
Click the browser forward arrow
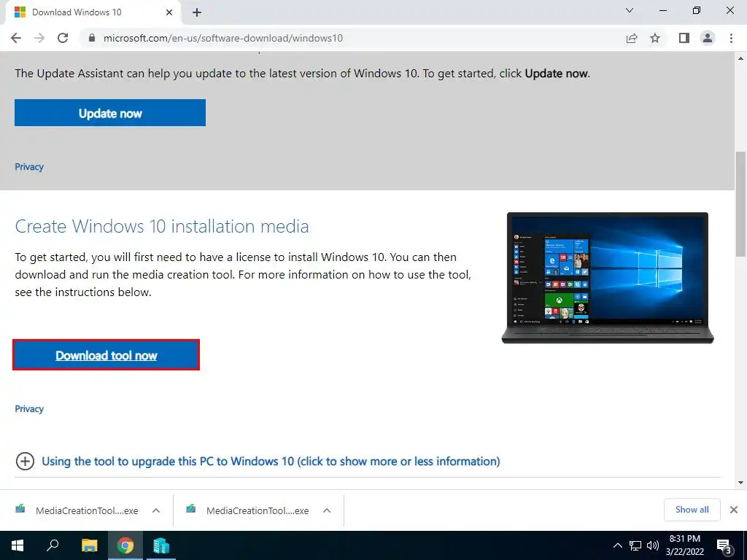pos(39,38)
